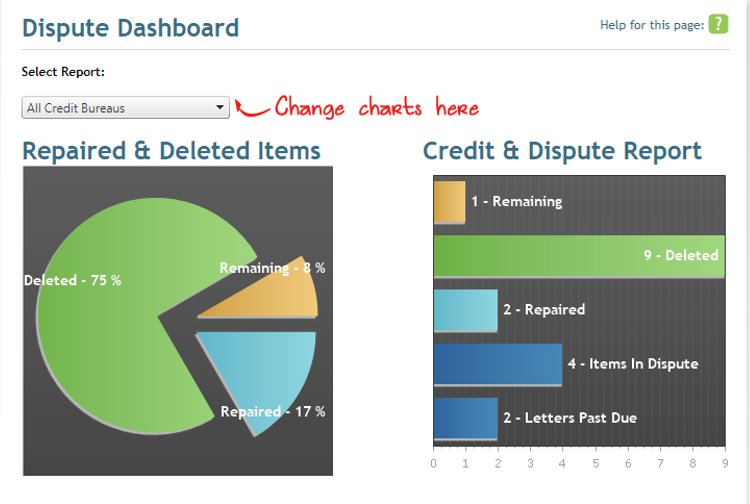Click the Letters Past Due bar
750x504 pixels.
pos(465,418)
